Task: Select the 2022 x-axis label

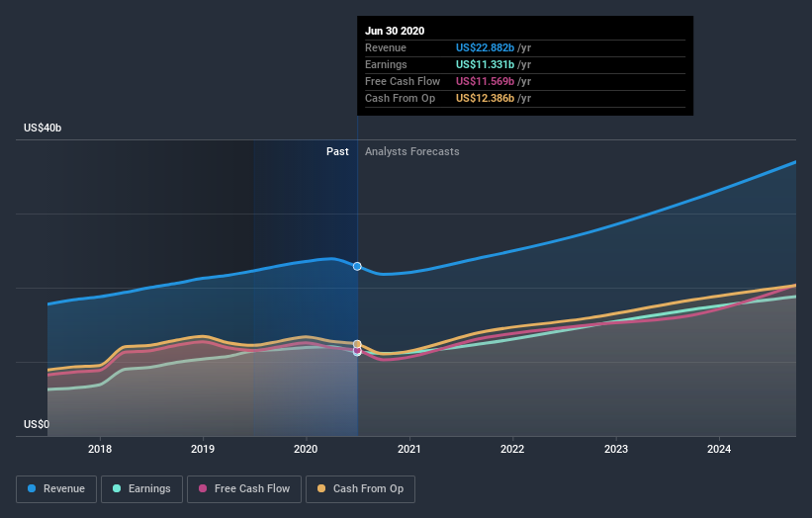Action: pyautogui.click(x=512, y=449)
